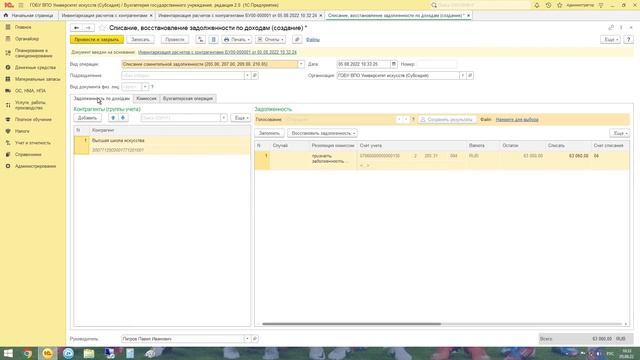Open Учет и отчетность sidebar section
640x360 pixels.
click(33, 143)
